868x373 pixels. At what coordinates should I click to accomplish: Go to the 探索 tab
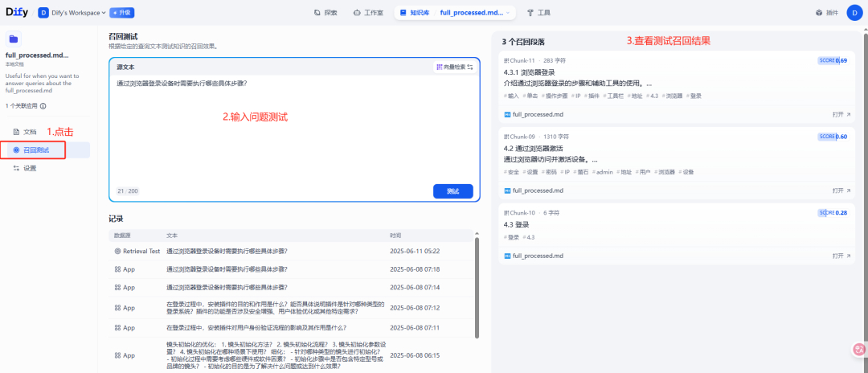325,13
